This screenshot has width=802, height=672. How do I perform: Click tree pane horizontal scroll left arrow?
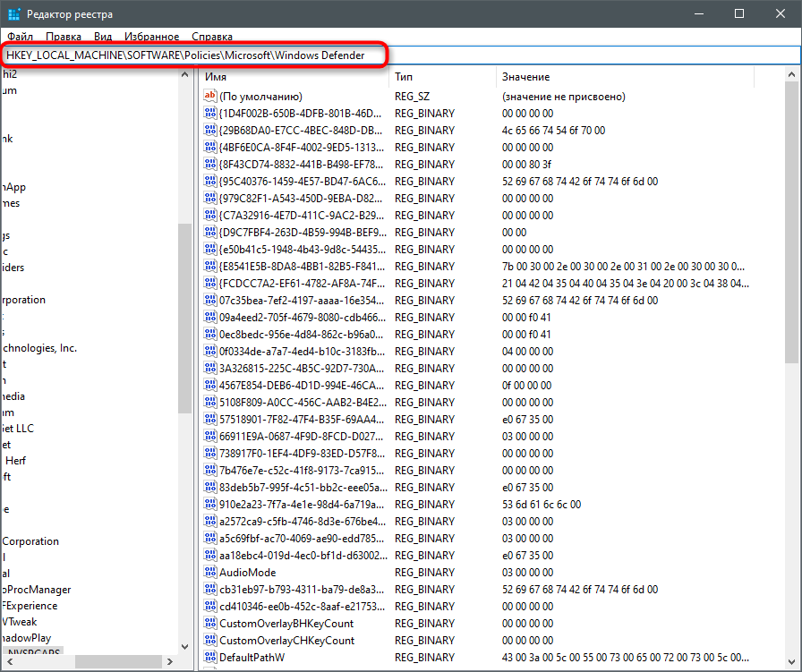coord(9,662)
